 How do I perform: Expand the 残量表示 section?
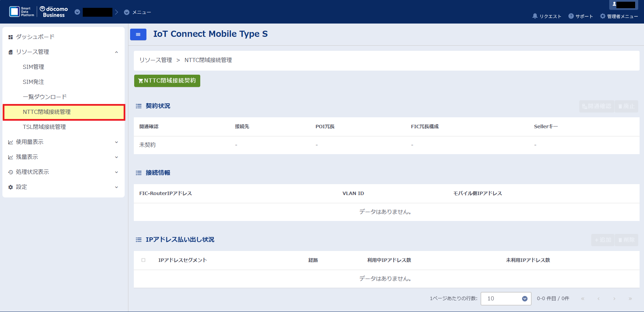[x=116, y=157]
